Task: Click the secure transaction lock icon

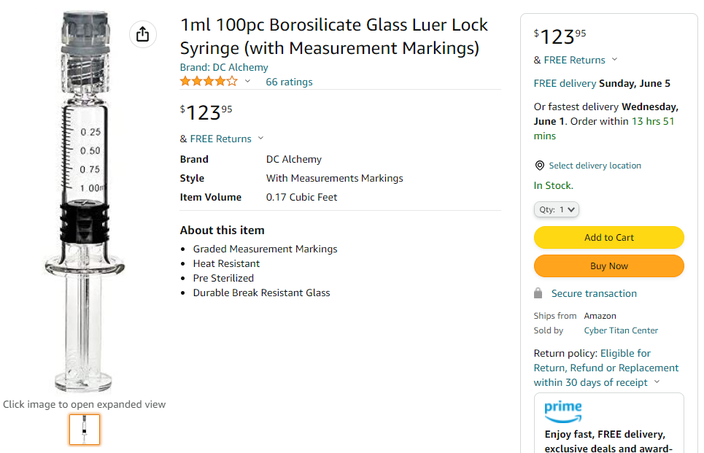Action: point(539,294)
